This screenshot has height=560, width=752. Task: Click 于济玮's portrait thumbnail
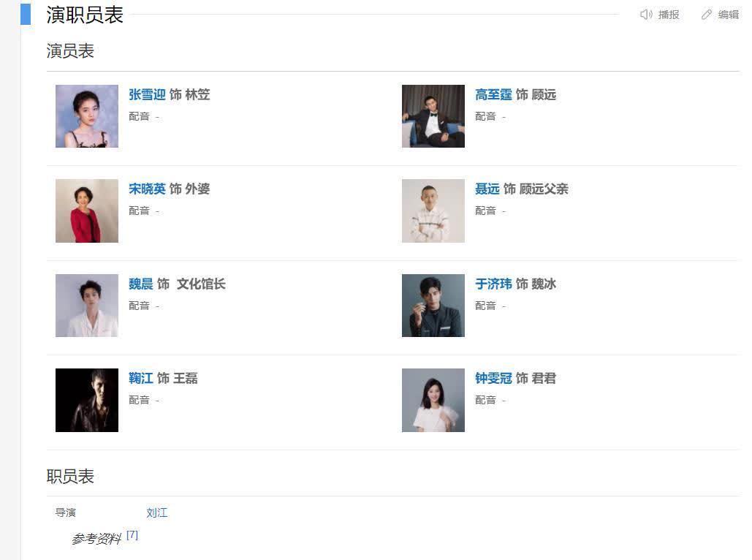pos(433,306)
